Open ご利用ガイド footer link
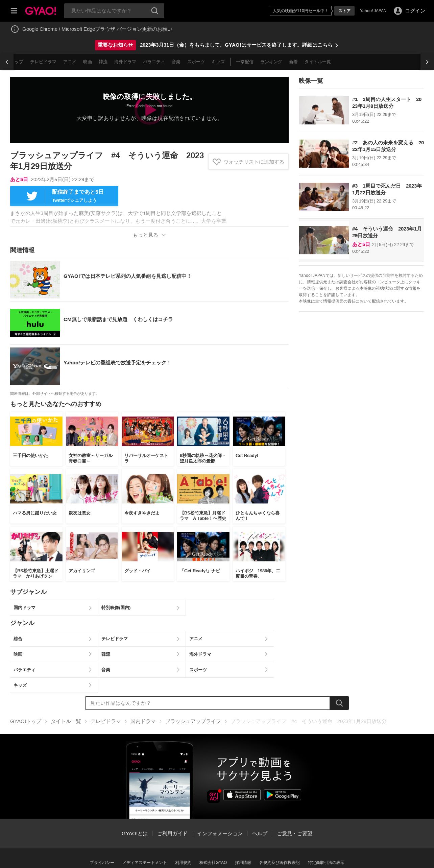Viewport: 434px width, 868px height. point(172,834)
